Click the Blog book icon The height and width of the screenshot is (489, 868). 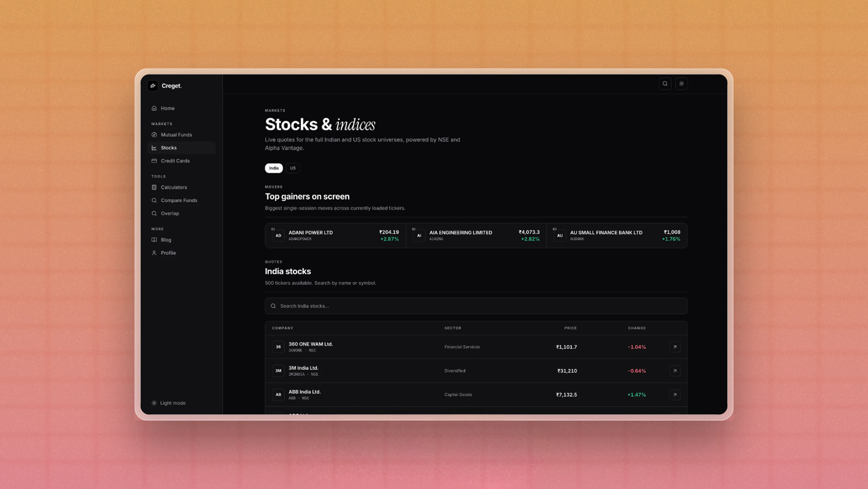point(154,240)
